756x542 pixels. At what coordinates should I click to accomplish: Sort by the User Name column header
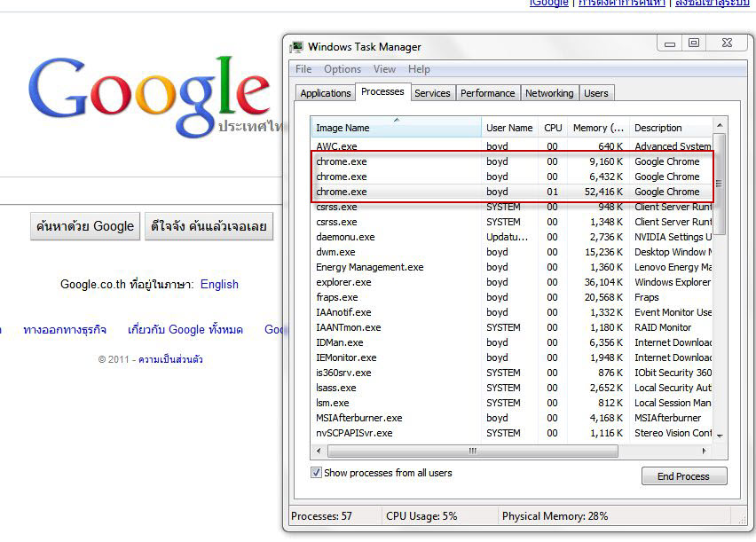(x=509, y=128)
